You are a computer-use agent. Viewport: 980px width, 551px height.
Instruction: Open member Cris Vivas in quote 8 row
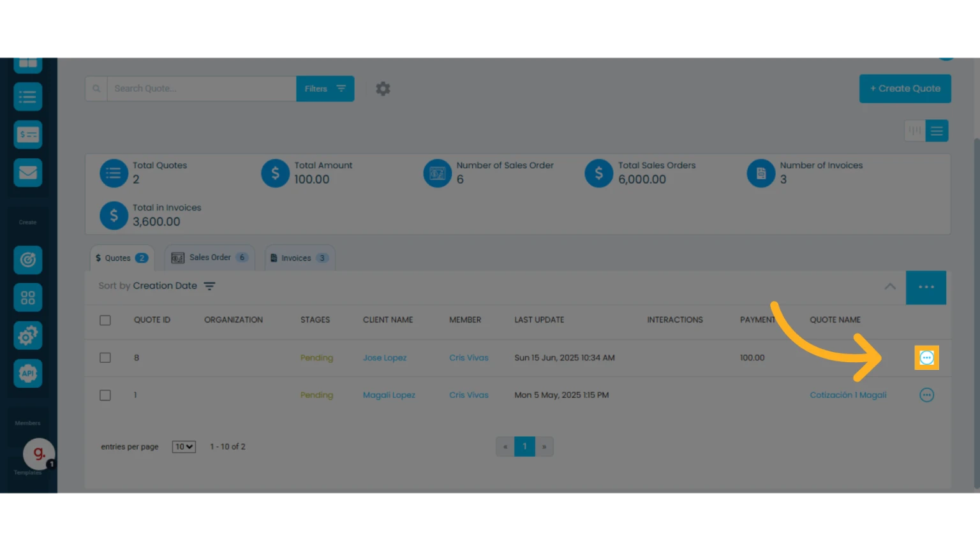click(x=469, y=358)
